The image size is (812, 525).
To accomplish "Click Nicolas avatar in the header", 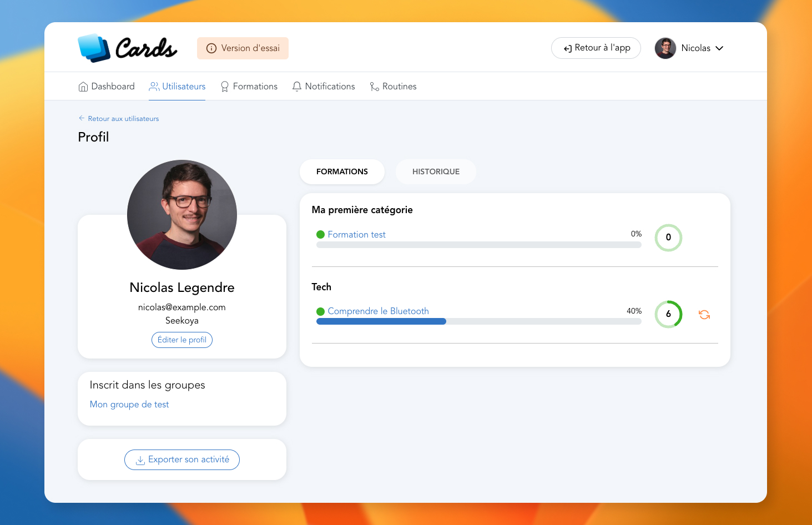I will click(665, 48).
